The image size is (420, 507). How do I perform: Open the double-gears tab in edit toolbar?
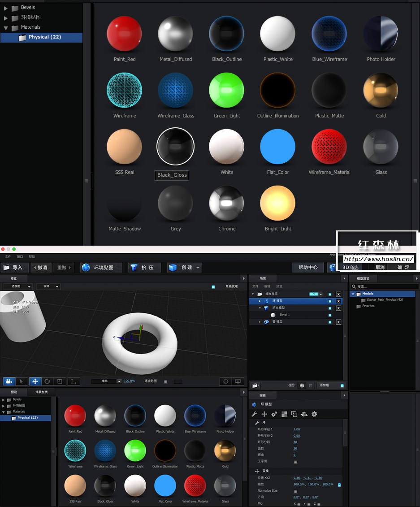pyautogui.click(x=274, y=414)
